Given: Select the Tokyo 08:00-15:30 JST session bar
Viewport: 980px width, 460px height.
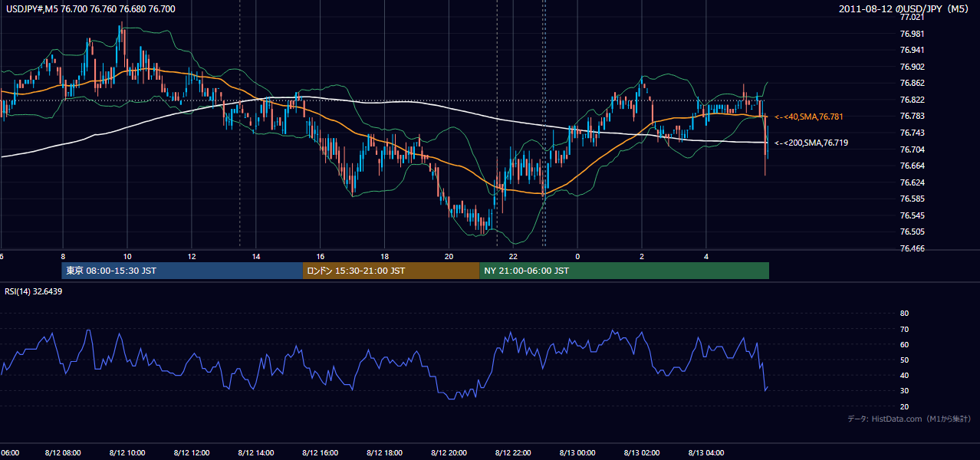Looking at the screenshot, I should pos(183,271).
